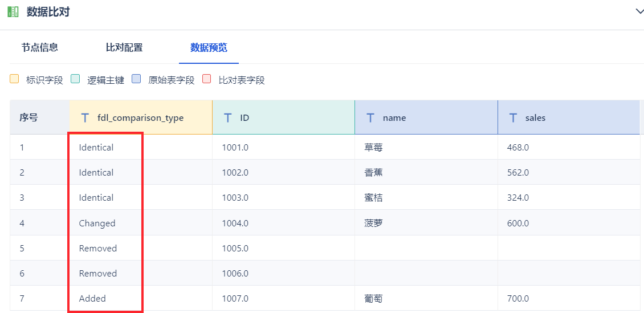Select the Added cell in row 7
The height and width of the screenshot is (313, 644).
click(92, 298)
